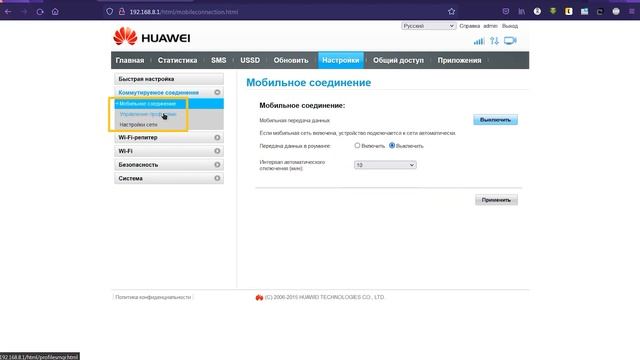Image resolution: width=640 pixels, height=360 pixels.
Task: Click the data transfer arrows icon
Action: click(x=494, y=41)
